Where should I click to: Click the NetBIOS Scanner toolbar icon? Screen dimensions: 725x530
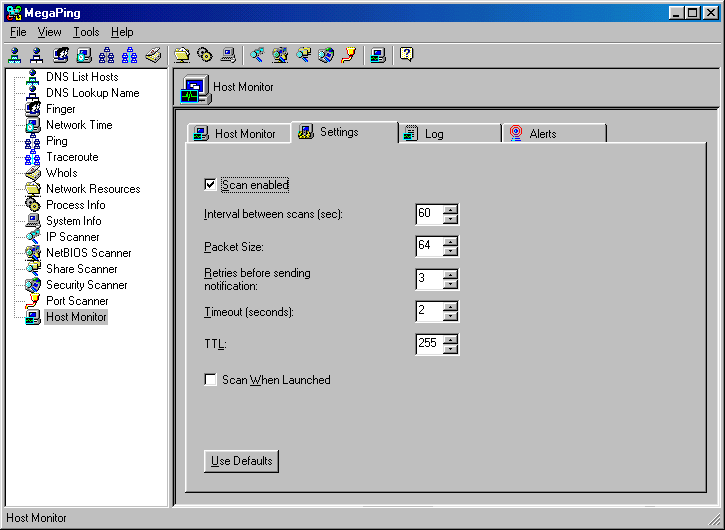(x=280, y=55)
